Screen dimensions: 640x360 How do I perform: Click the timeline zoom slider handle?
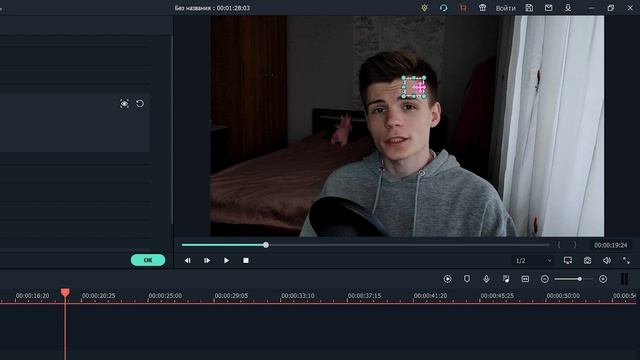click(580, 279)
